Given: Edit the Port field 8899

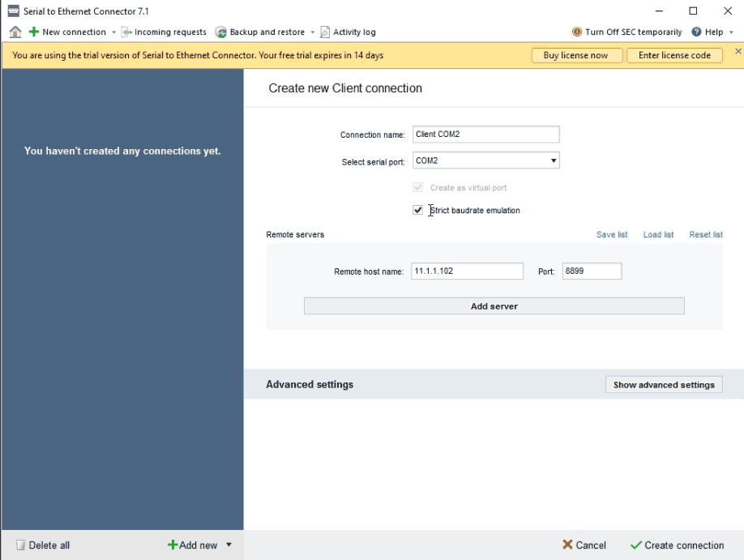Looking at the screenshot, I should tap(592, 271).
